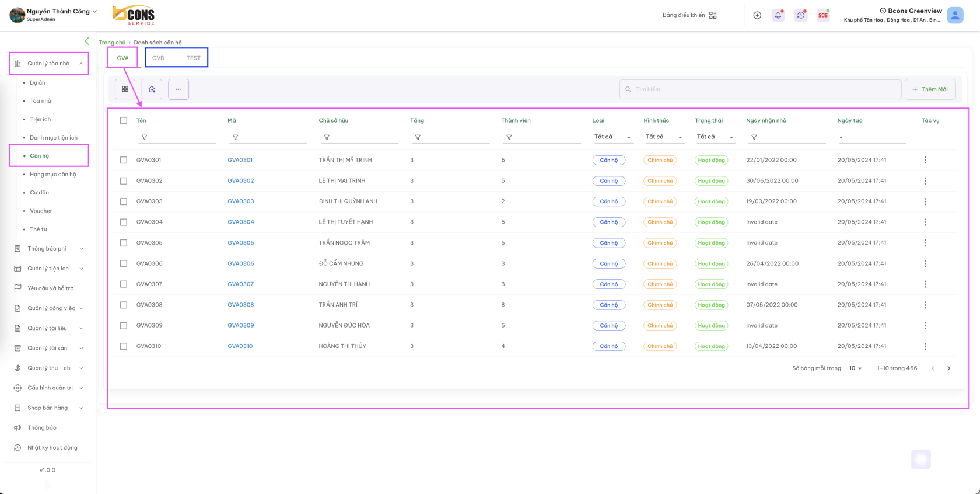Open the Trạng thái filter dropdown
The width and height of the screenshot is (980, 494).
tap(715, 137)
